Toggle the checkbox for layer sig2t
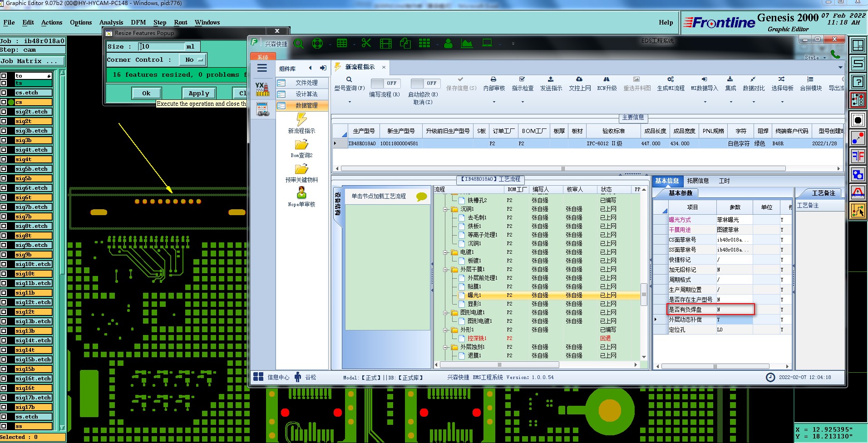 [4, 121]
